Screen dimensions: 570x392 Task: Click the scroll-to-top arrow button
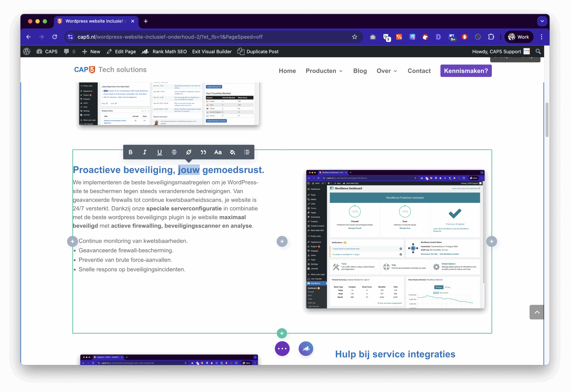pos(537,312)
